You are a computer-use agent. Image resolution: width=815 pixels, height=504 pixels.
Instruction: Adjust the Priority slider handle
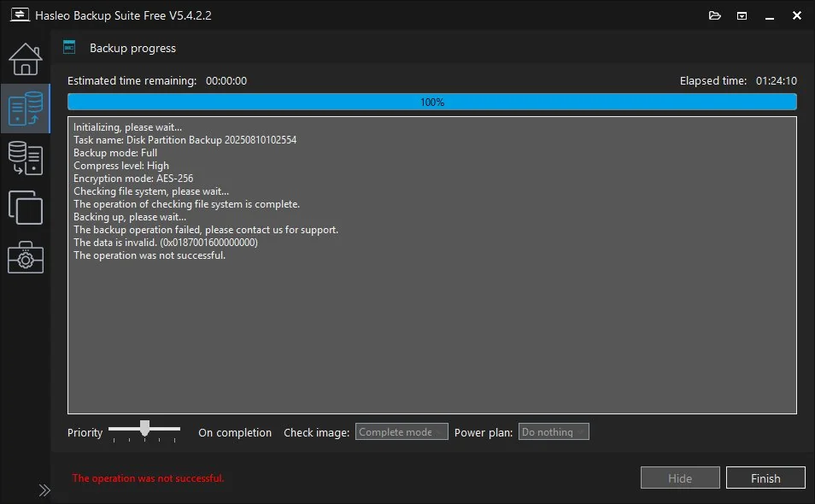144,428
